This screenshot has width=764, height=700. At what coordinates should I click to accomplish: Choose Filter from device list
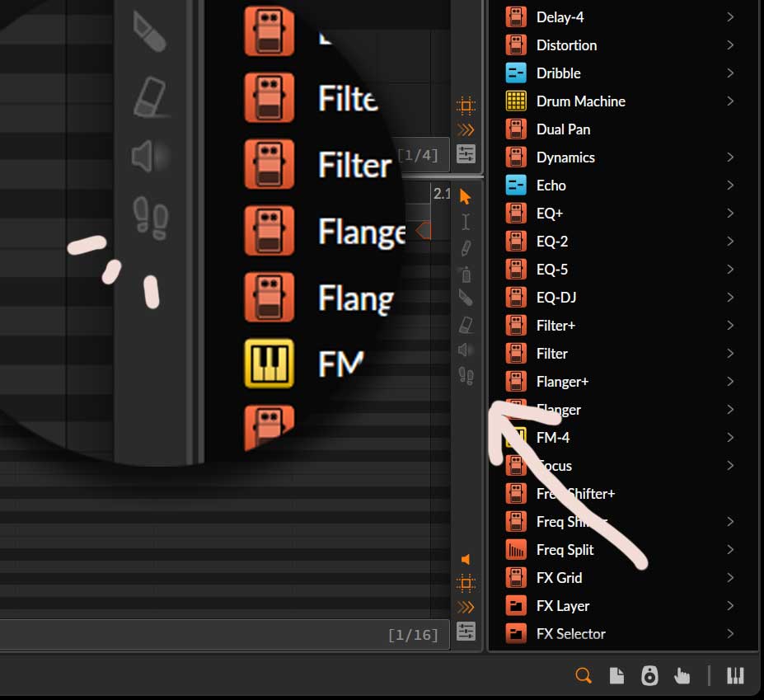point(623,354)
